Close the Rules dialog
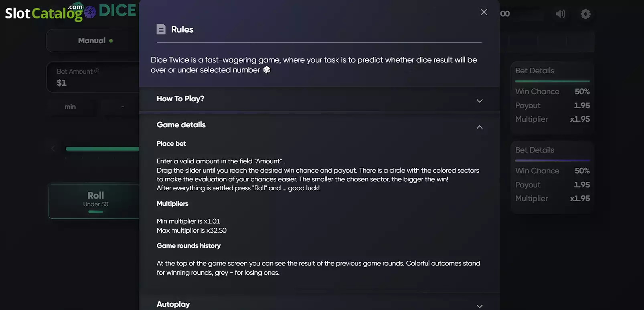The width and height of the screenshot is (644, 310). click(x=484, y=12)
